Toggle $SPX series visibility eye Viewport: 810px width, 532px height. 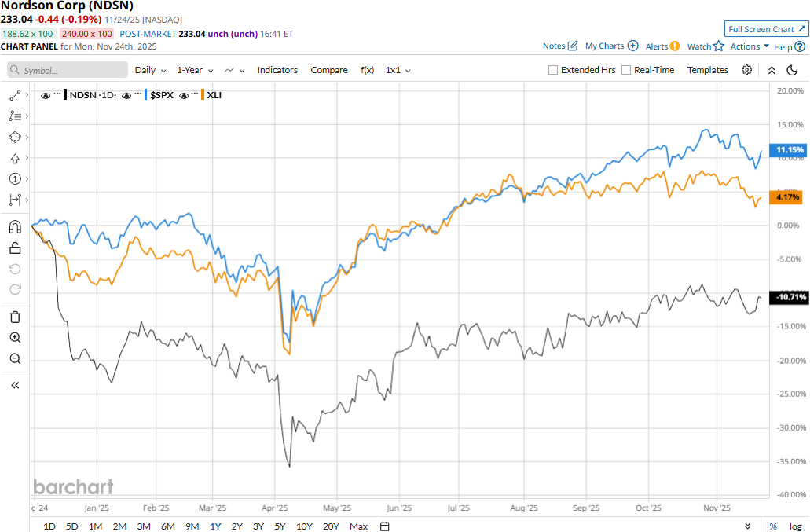point(126,96)
